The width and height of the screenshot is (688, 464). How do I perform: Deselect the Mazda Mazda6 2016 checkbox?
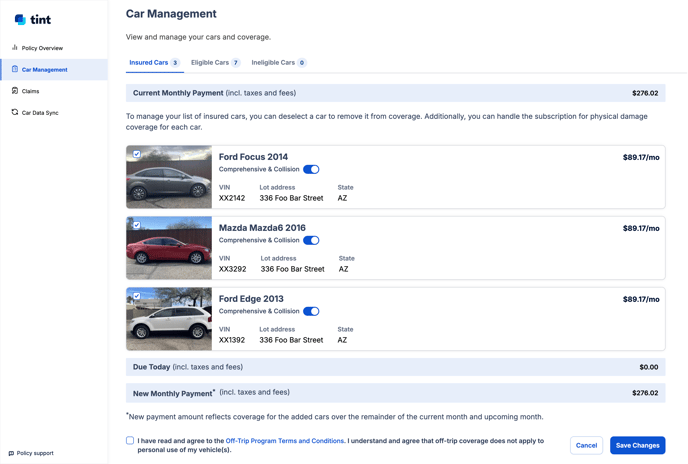coord(137,225)
